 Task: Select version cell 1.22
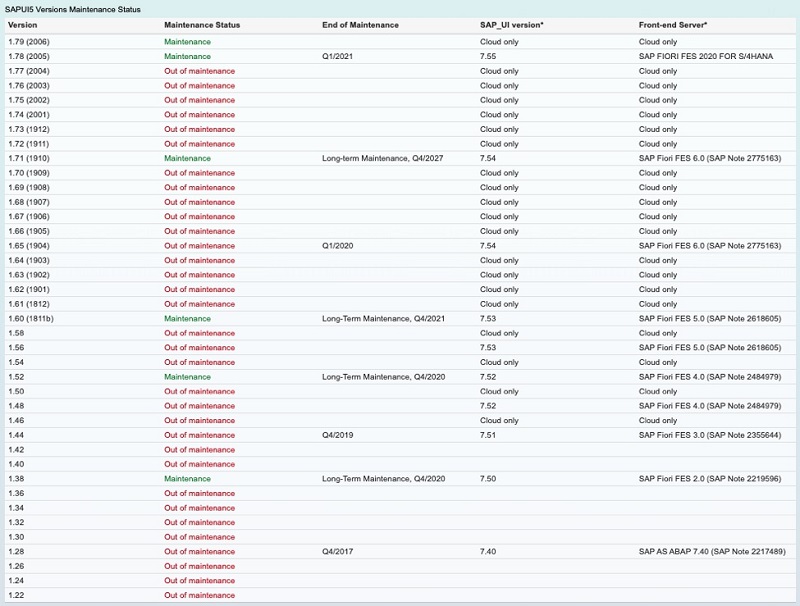16,595
